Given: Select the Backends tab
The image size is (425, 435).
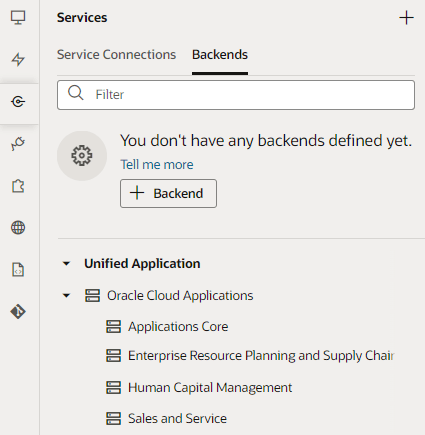Looking at the screenshot, I should click(x=220, y=55).
